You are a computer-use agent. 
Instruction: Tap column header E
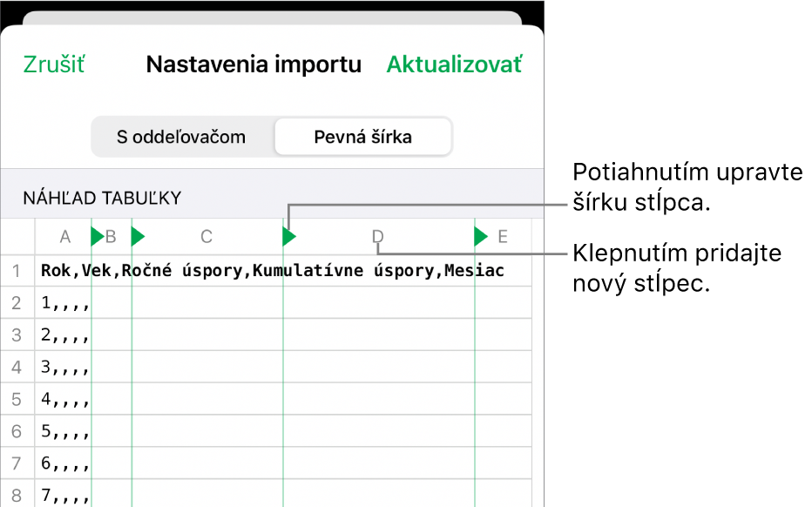tap(503, 237)
